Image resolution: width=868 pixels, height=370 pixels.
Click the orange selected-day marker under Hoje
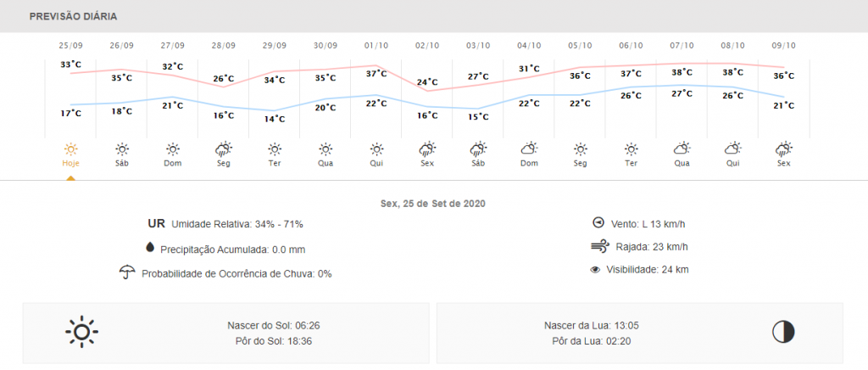tap(70, 177)
